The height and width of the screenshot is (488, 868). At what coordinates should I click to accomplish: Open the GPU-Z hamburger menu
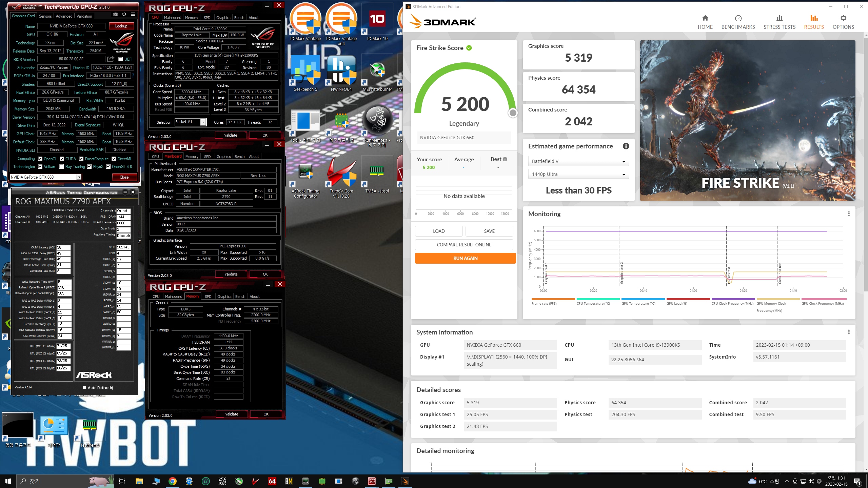(x=133, y=15)
